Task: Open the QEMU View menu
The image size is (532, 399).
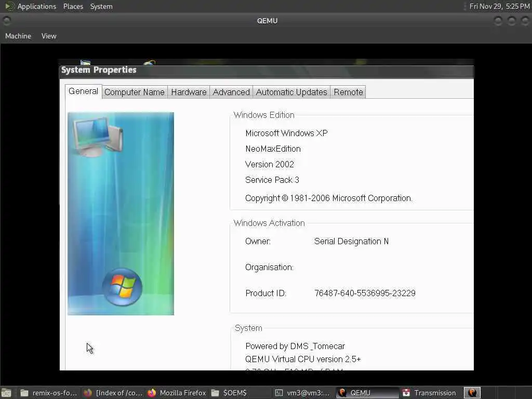Action: (x=49, y=36)
